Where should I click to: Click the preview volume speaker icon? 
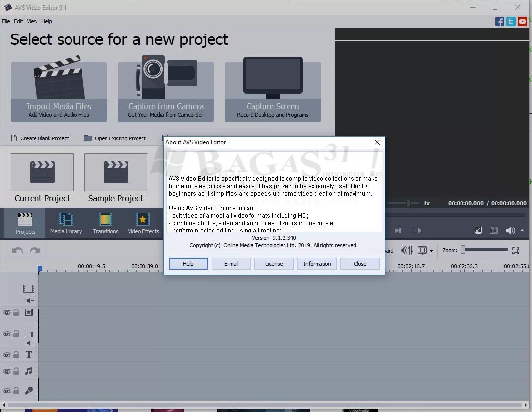511,231
